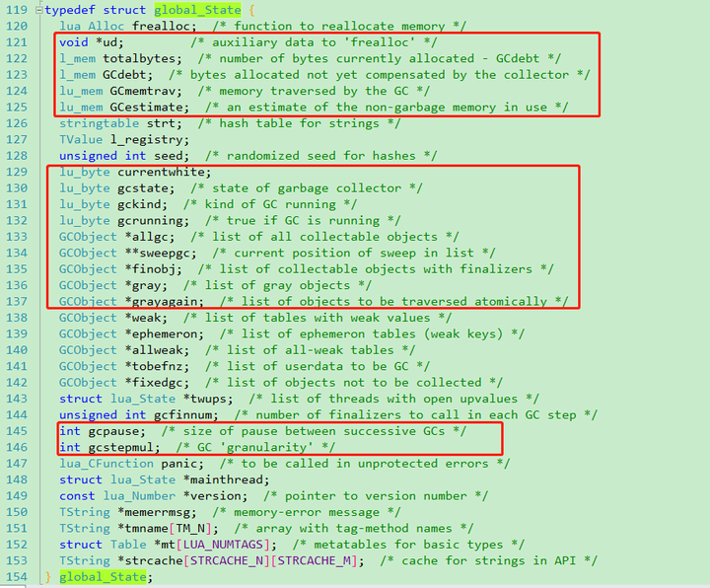Image resolution: width=710 pixels, height=588 pixels.
Task: Click the TM_N array size
Action: tap(190, 529)
